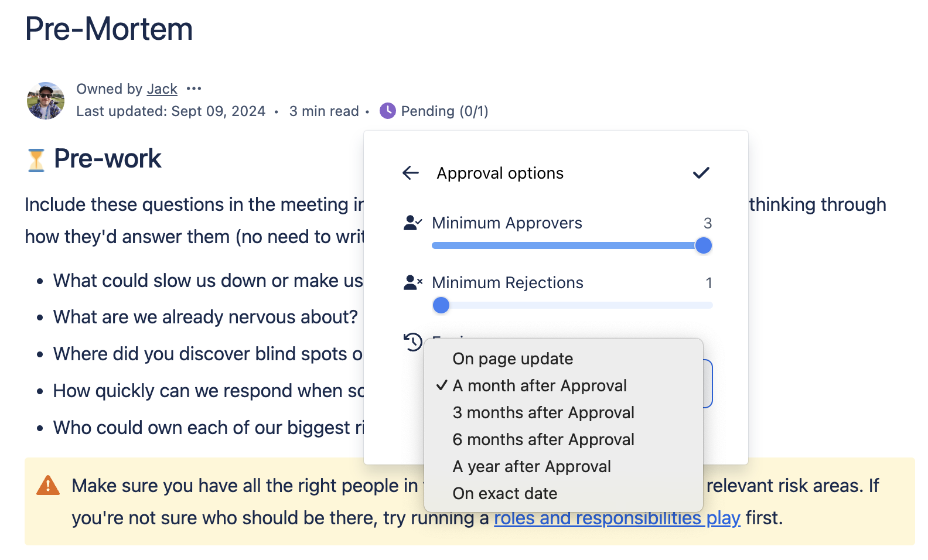Image resolution: width=928 pixels, height=560 pixels.
Task: Reselect the checked "A month after Approval" option
Action: pos(540,385)
